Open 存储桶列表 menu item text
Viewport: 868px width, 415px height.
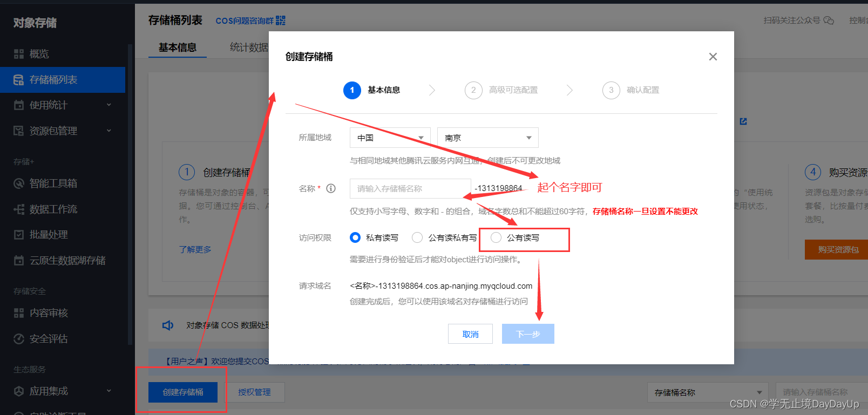(x=53, y=80)
